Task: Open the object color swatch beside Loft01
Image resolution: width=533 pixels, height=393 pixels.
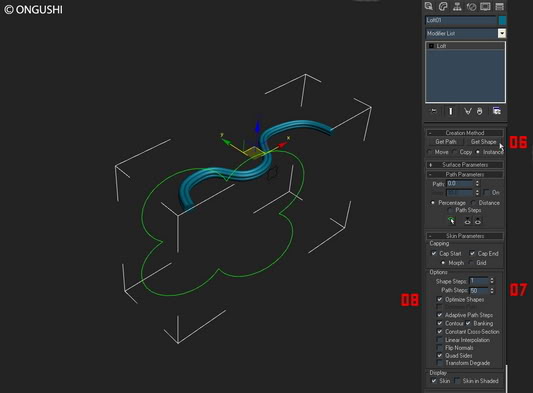Action: 502,20
